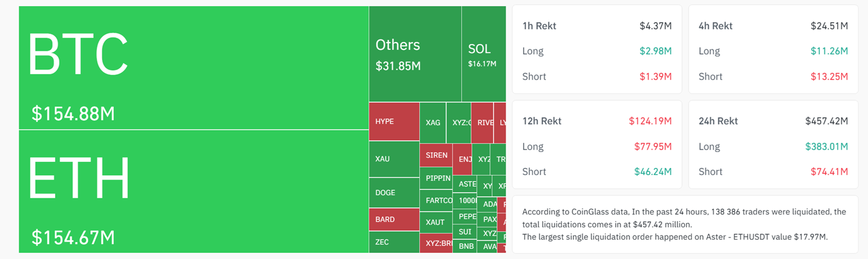868x259 pixels.
Task: Open the Others tile showing $31.85M
Action: pyautogui.click(x=415, y=54)
